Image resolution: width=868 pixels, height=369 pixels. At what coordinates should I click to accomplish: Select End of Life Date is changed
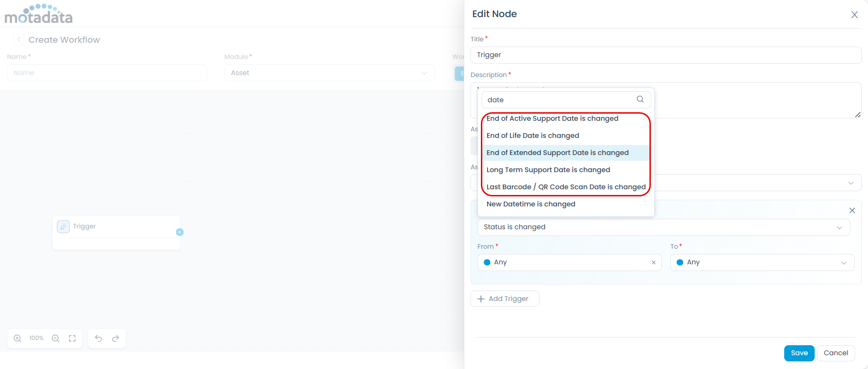[533, 136]
